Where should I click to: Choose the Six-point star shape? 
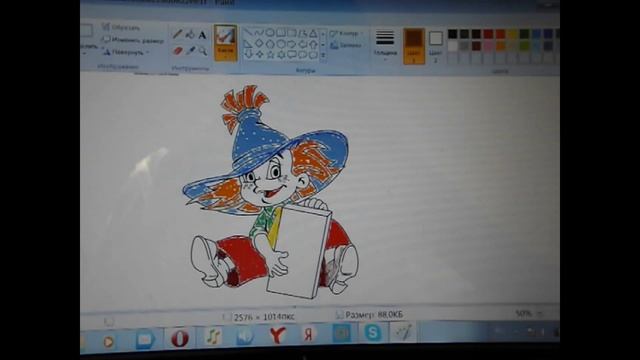pos(281,54)
